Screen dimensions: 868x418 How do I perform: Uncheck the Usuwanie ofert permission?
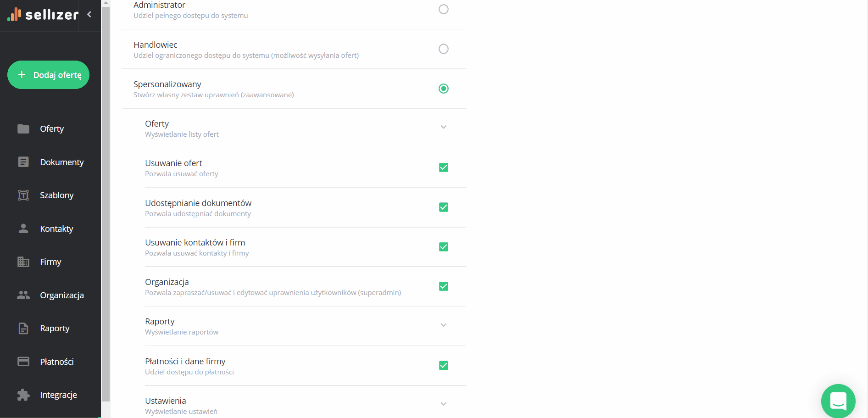[443, 167]
